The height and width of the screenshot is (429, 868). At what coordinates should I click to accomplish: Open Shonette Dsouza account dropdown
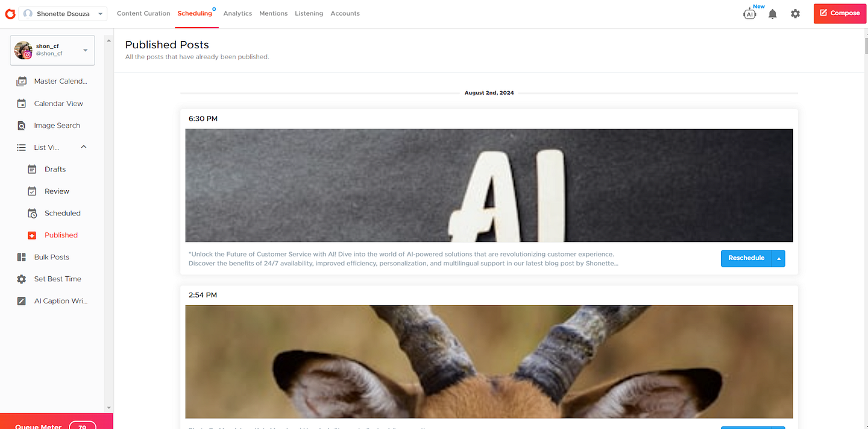[x=63, y=14]
